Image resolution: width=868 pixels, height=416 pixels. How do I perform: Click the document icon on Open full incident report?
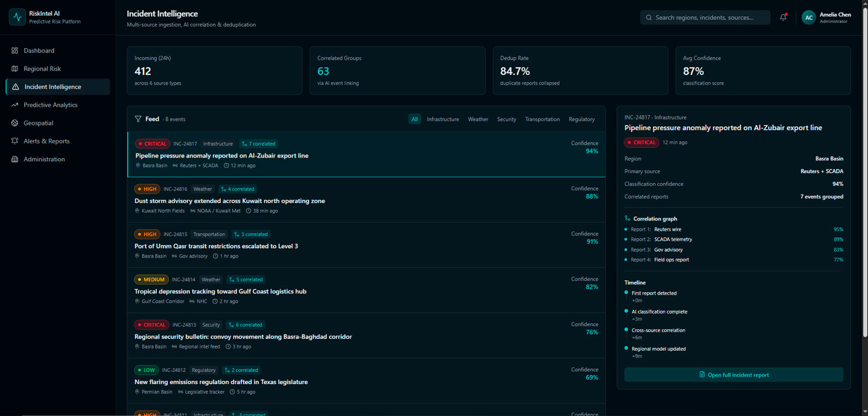(x=702, y=374)
